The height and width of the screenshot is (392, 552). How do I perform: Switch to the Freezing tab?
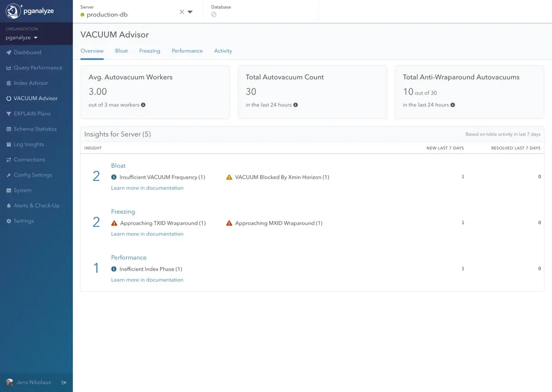tap(149, 51)
